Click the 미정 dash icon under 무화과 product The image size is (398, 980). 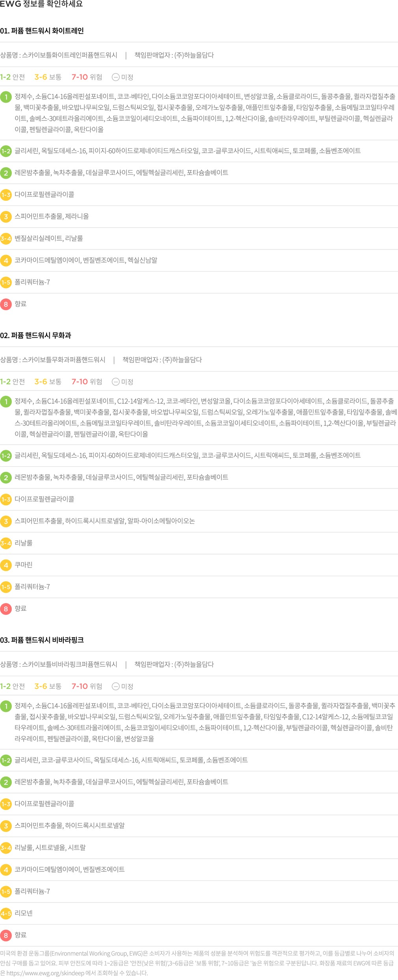(x=115, y=382)
